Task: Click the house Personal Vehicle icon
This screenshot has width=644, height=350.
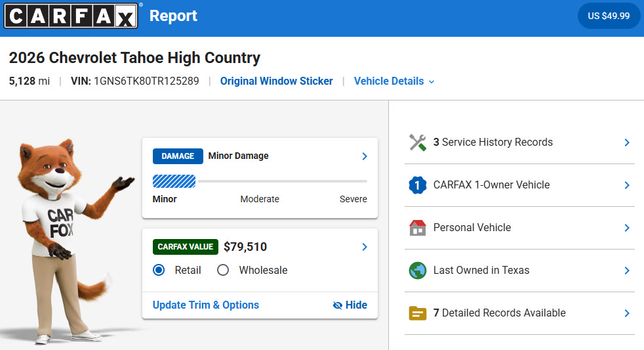Action: tap(417, 228)
